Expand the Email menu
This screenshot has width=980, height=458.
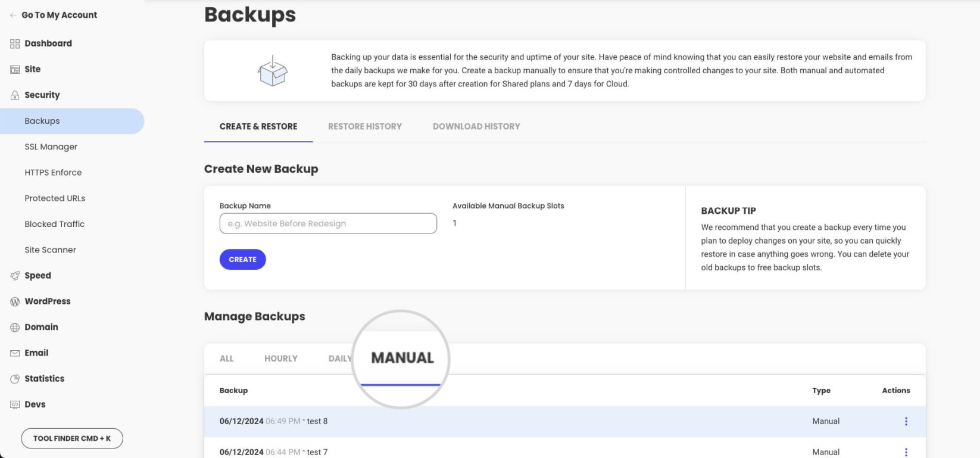(36, 353)
